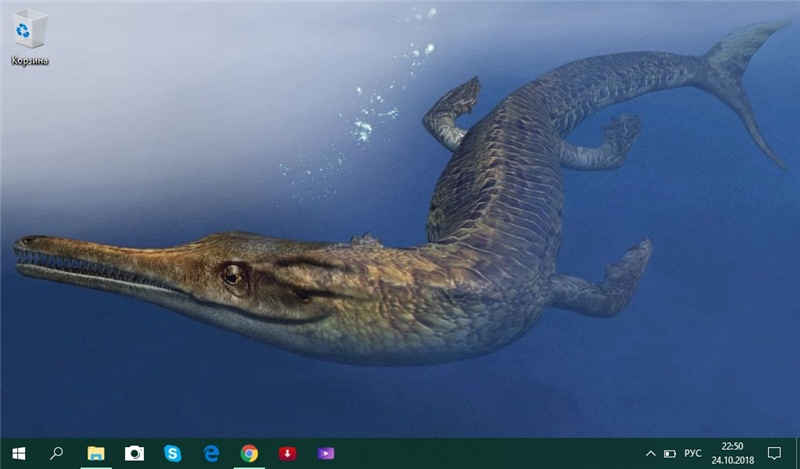Screen dimensions: 800x469
Task: Click Show Desktop strip at taskbar end
Action: (797, 453)
